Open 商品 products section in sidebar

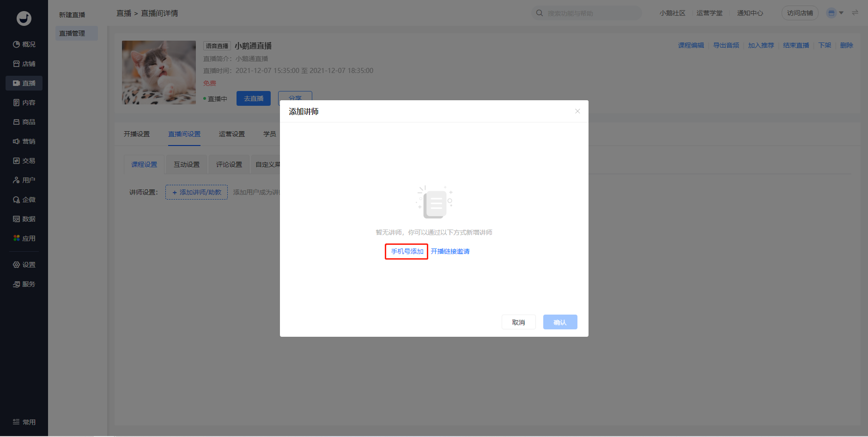24,122
